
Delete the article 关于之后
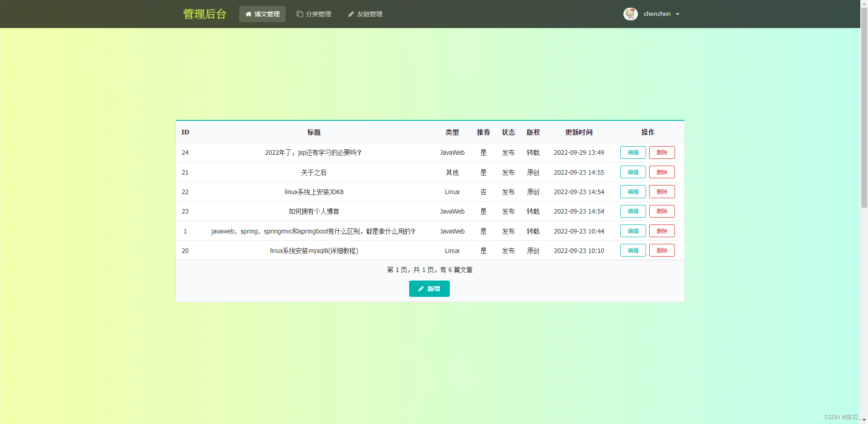pos(662,172)
